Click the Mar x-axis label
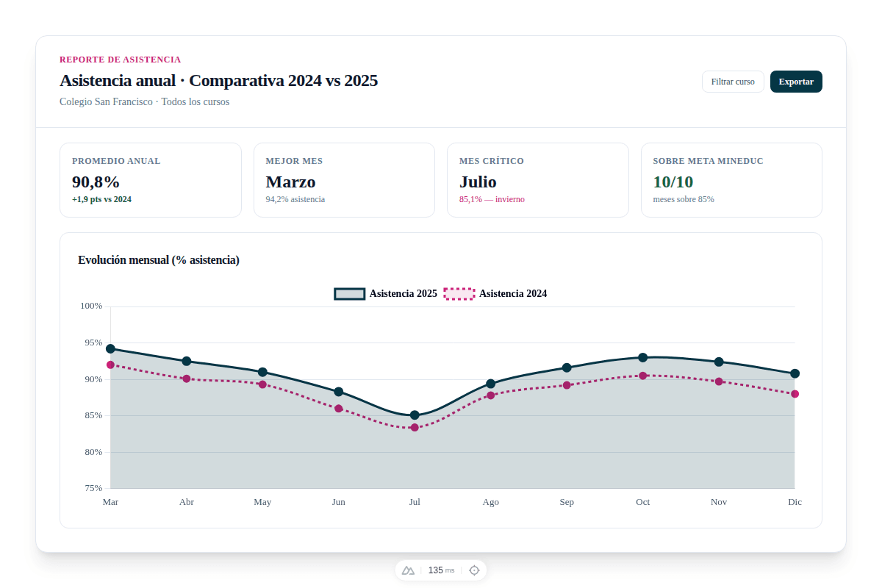The height and width of the screenshot is (588, 882). [x=110, y=502]
